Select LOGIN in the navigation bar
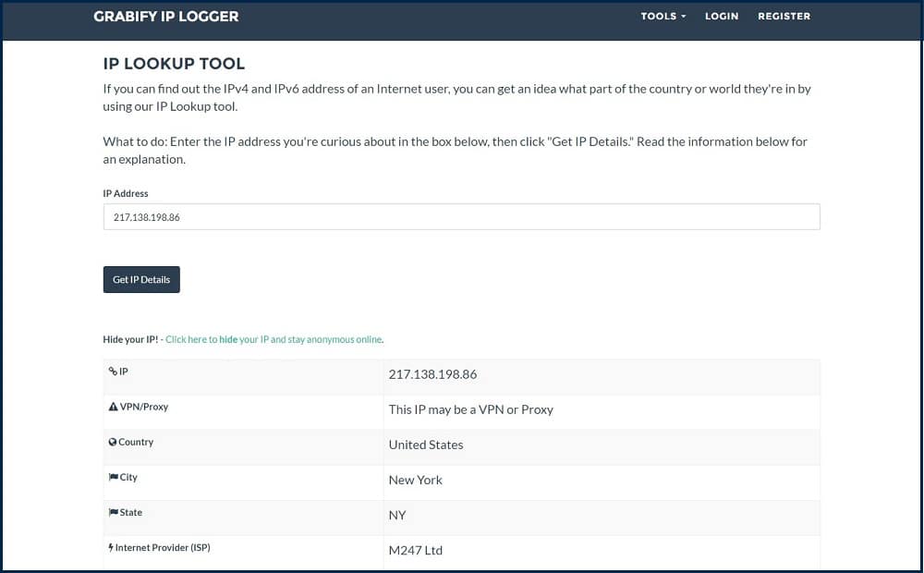The image size is (924, 573). point(722,16)
